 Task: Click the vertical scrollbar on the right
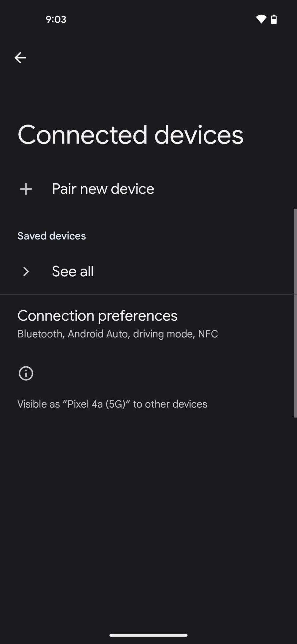(x=295, y=312)
